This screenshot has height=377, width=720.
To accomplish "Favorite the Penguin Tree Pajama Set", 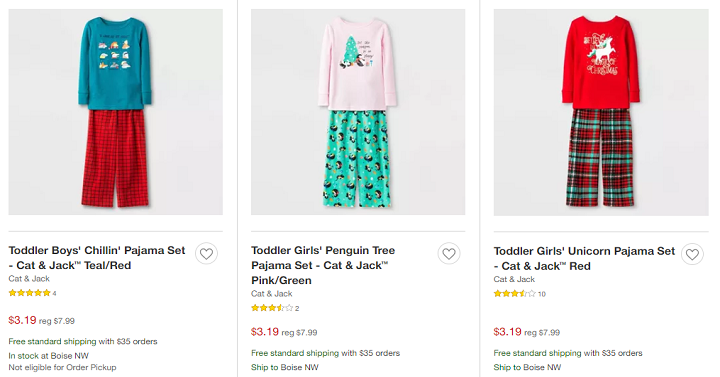I will click(449, 253).
